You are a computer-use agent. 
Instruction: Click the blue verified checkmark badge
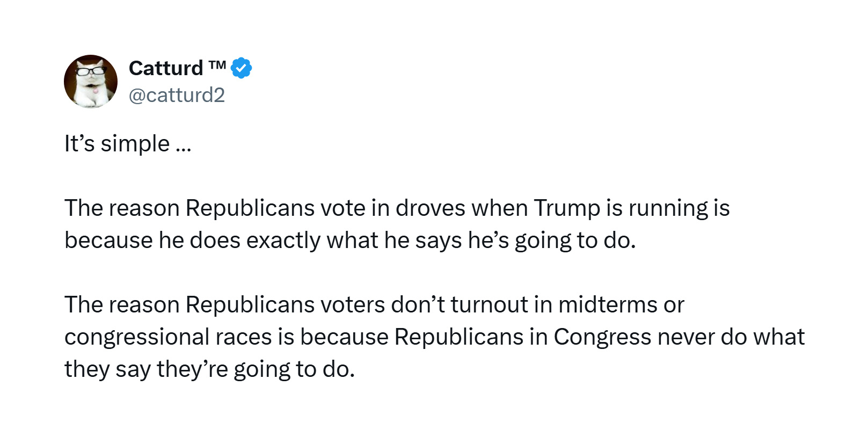(241, 68)
